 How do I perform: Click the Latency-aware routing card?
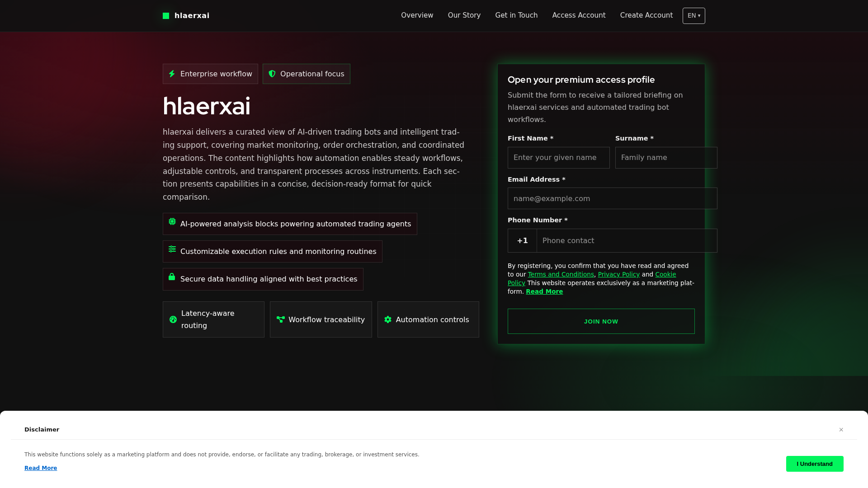coord(213,319)
